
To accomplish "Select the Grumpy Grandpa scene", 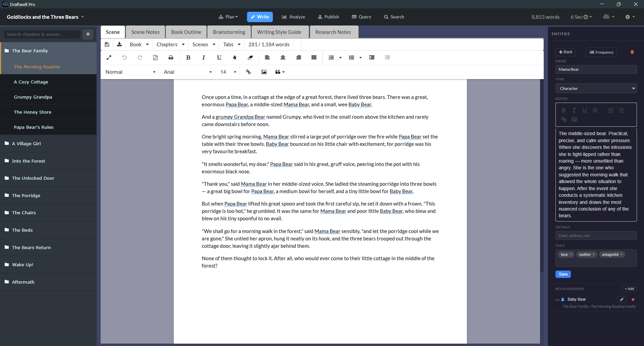I will (x=49, y=97).
